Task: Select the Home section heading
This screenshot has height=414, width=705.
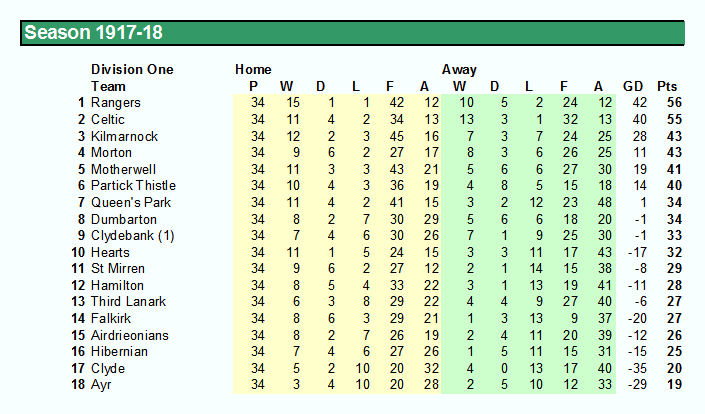Action: 253,69
